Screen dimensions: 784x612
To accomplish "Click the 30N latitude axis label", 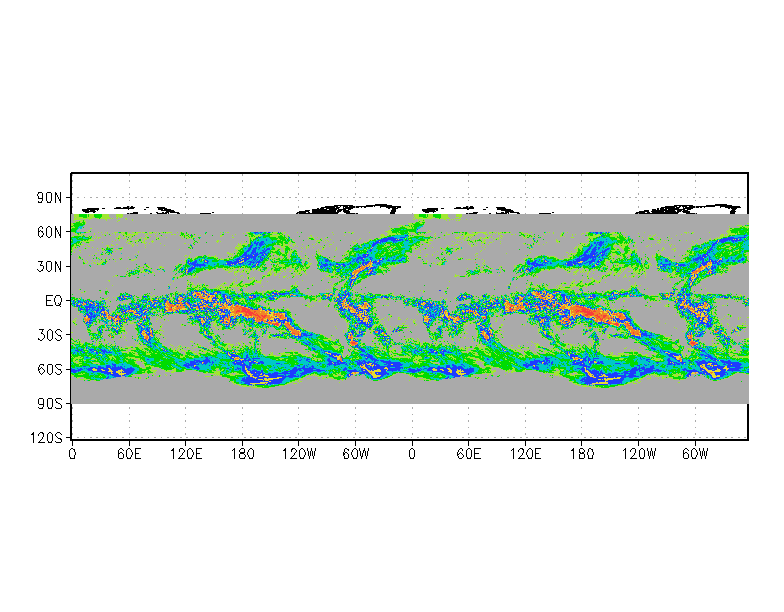I will tap(49, 266).
